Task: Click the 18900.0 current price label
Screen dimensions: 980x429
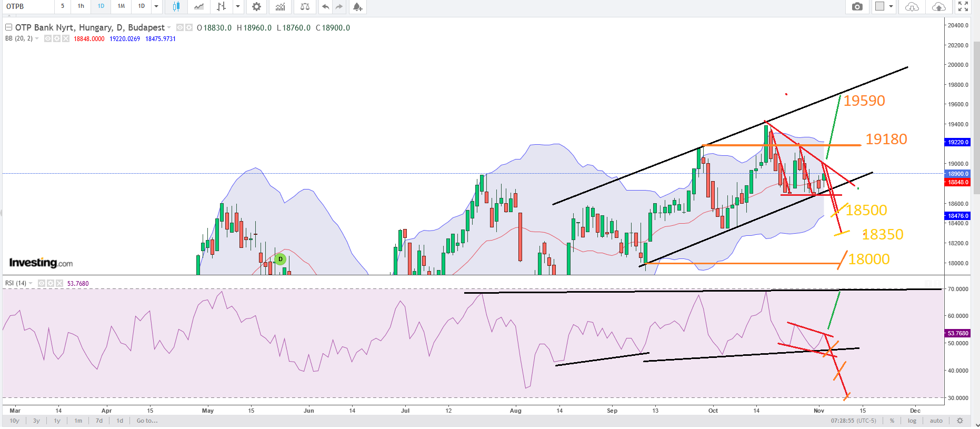Action: [958, 174]
